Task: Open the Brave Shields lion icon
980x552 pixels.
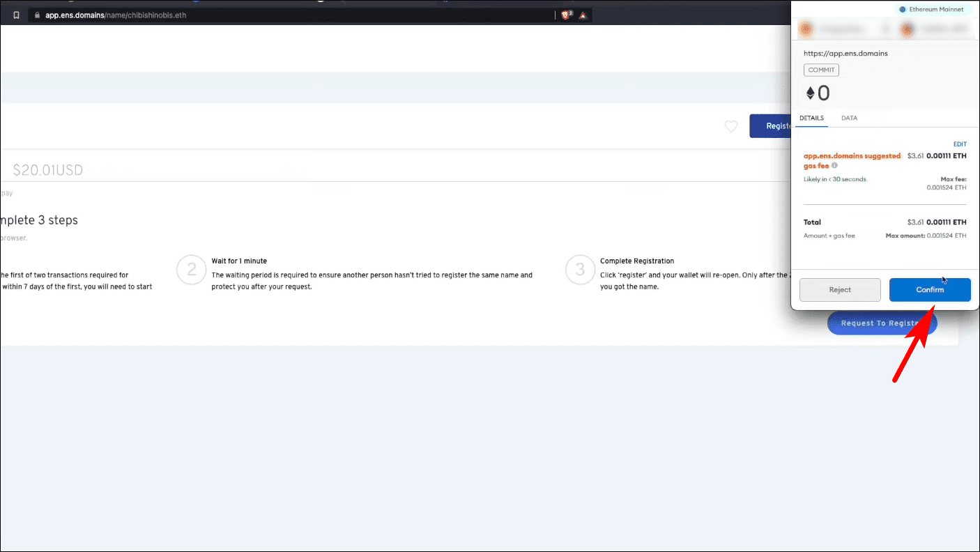Action: tap(566, 15)
